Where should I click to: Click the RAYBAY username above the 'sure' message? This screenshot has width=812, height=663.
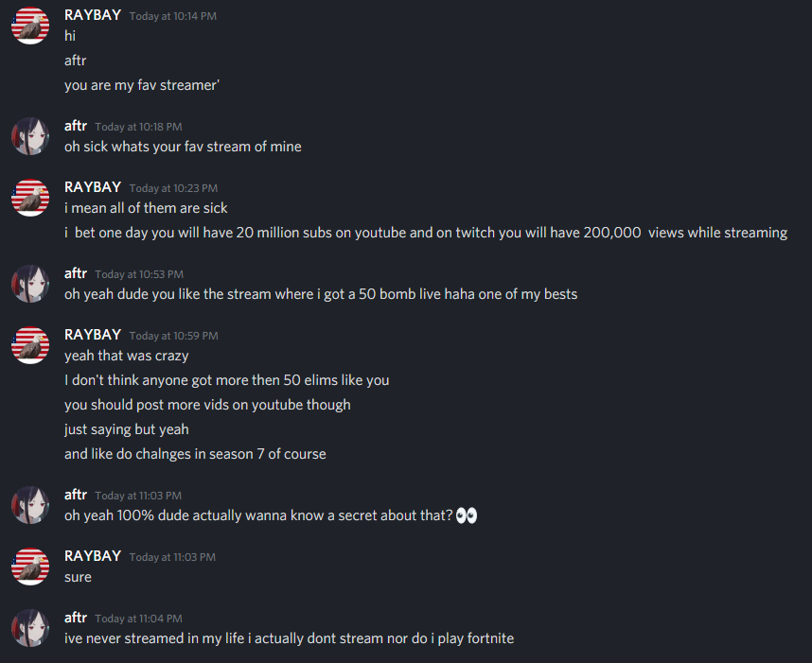pos(93,555)
